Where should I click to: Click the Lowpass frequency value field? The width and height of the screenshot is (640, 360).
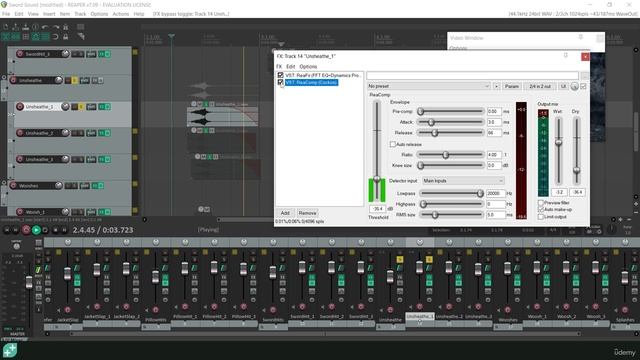[496, 193]
